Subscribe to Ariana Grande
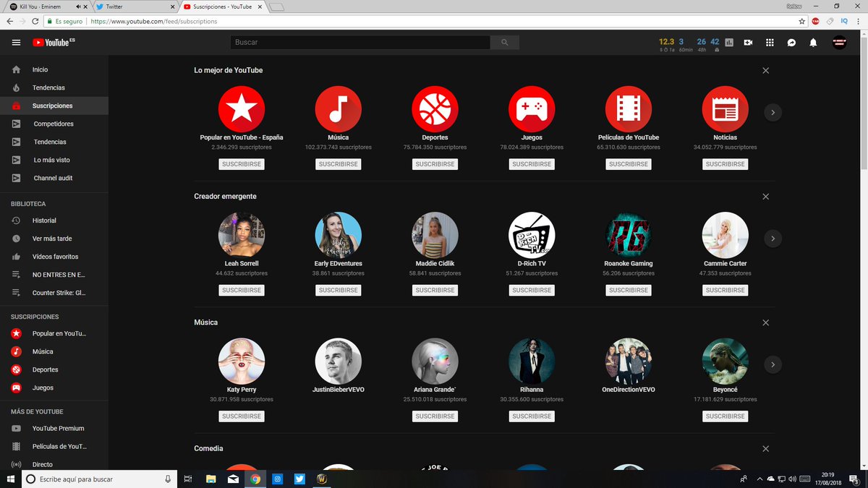Viewport: 868px width, 488px height. coord(435,416)
